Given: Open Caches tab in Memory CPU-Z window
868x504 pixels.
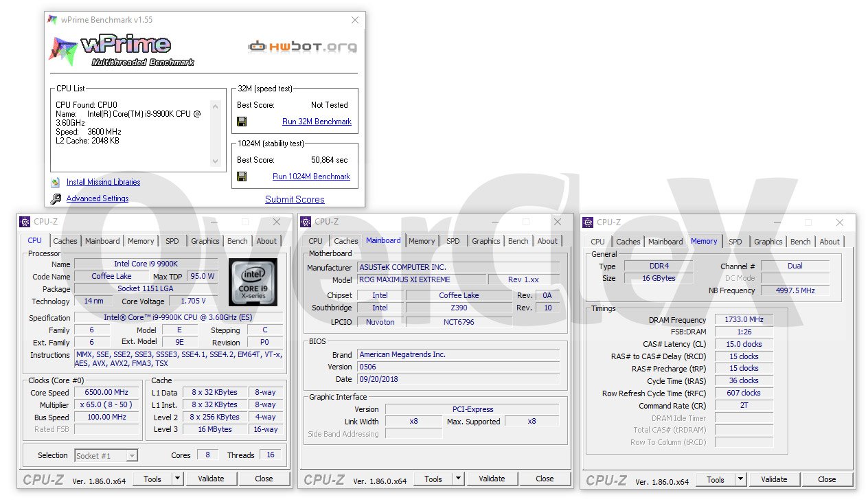Looking at the screenshot, I should coord(628,242).
